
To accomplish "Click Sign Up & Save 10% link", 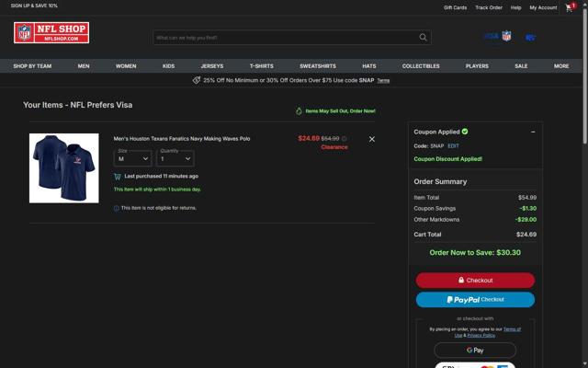I will tap(34, 6).
